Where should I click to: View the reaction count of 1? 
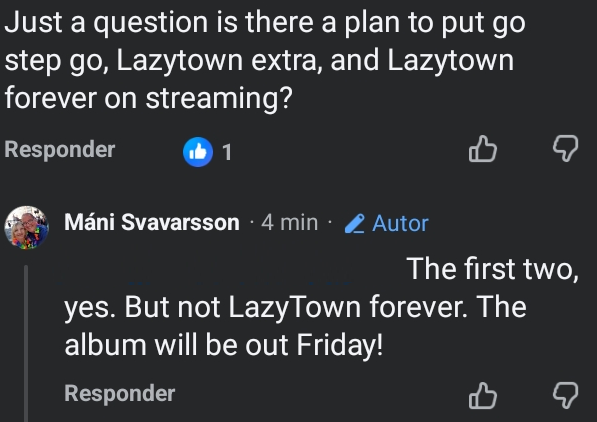click(x=227, y=152)
